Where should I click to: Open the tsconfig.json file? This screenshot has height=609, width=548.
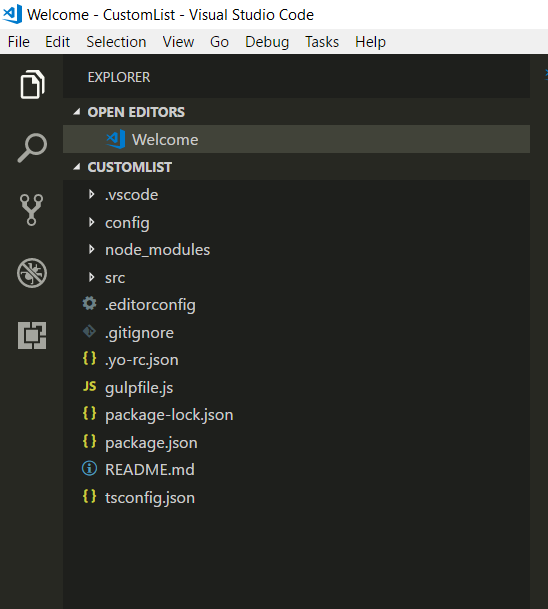(150, 498)
